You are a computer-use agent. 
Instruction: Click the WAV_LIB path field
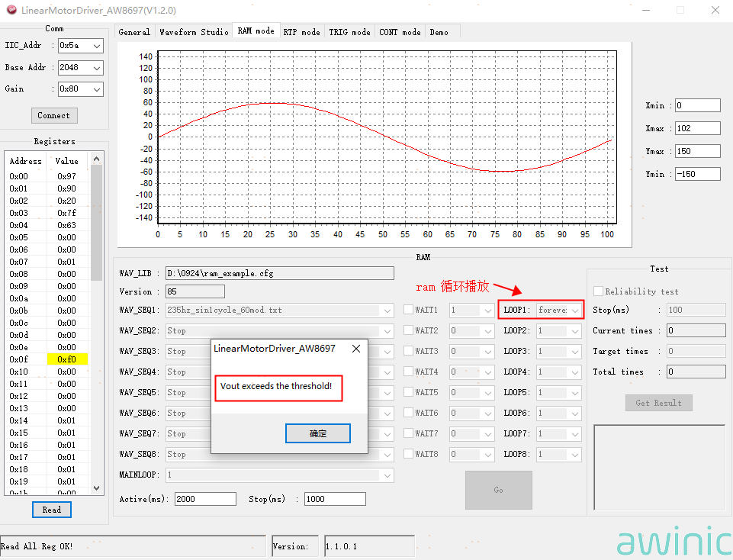coord(280,273)
